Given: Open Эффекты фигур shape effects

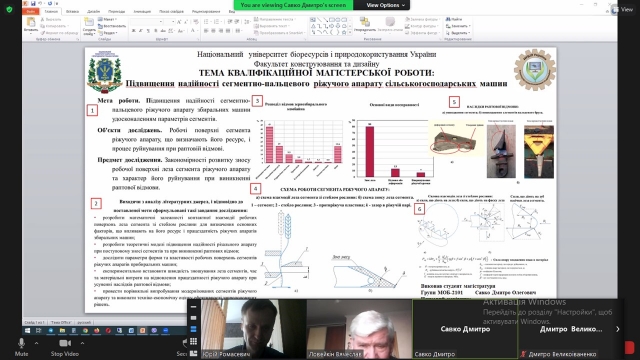Looking at the screenshot, I should pos(423,33).
